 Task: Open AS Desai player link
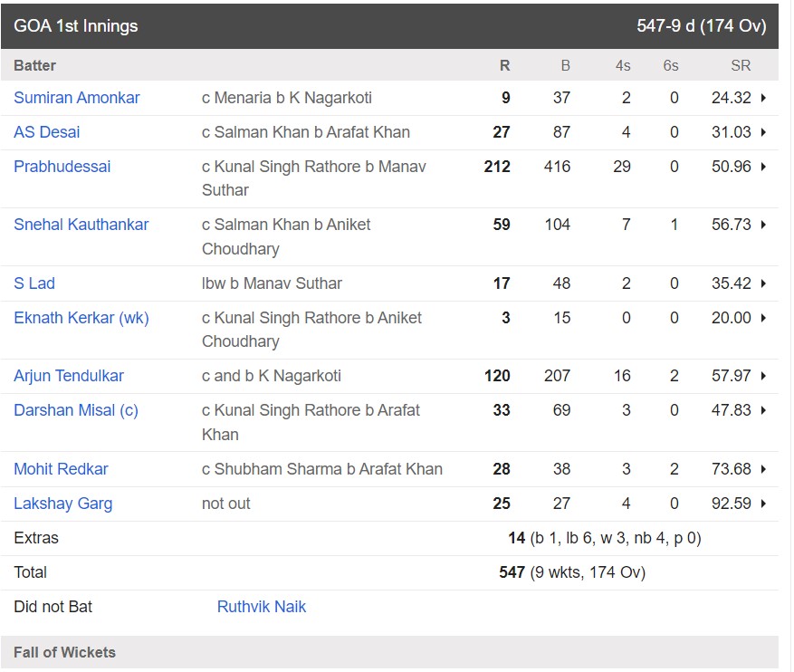[46, 132]
